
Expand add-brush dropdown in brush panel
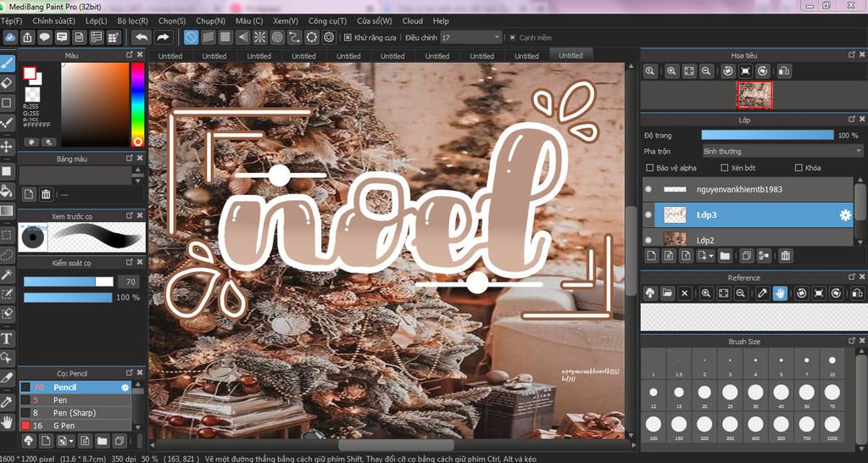click(72, 441)
